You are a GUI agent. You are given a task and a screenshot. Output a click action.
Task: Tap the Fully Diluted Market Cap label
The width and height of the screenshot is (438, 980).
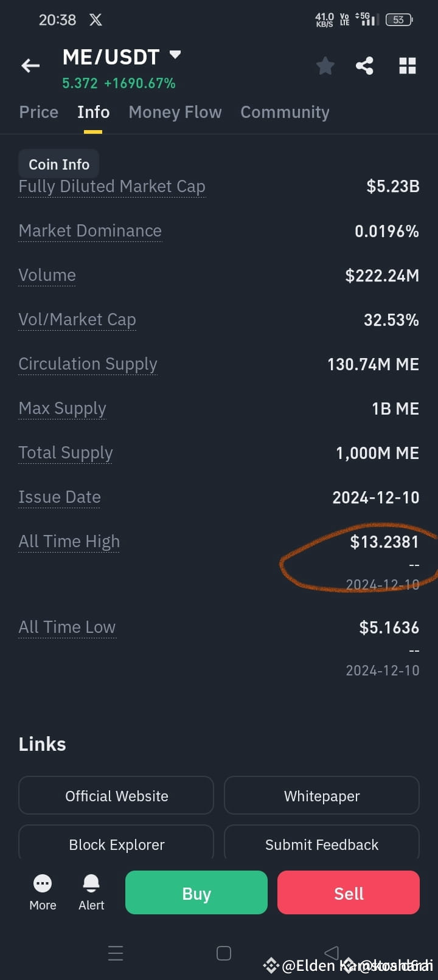coord(112,187)
